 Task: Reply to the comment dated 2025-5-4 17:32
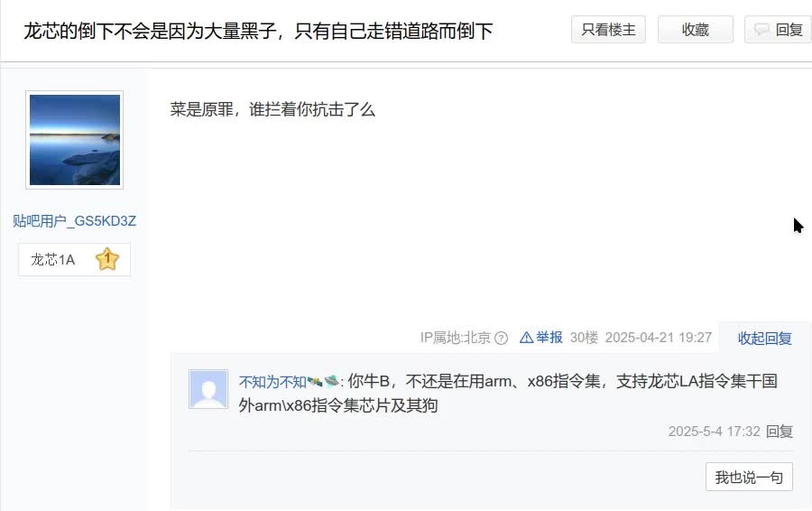780,432
